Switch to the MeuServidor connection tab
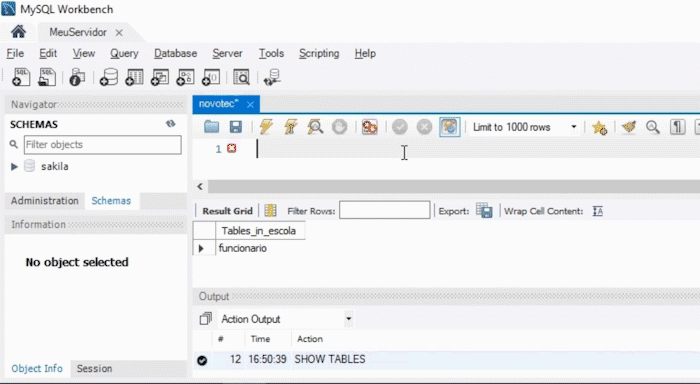 pyautogui.click(x=78, y=32)
